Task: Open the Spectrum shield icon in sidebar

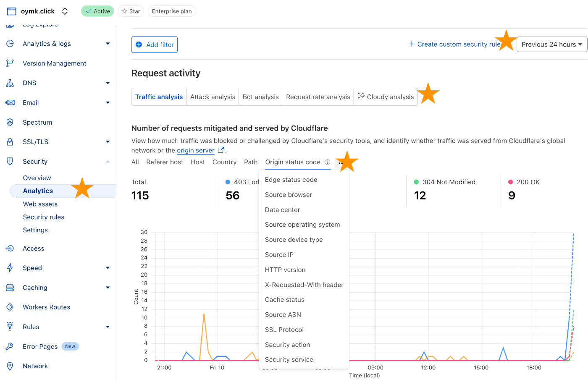Action: (10, 122)
